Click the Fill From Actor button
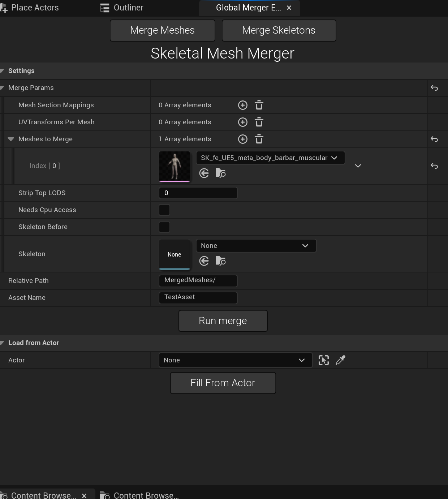Screen dimensions: 448x499 (x=223, y=383)
